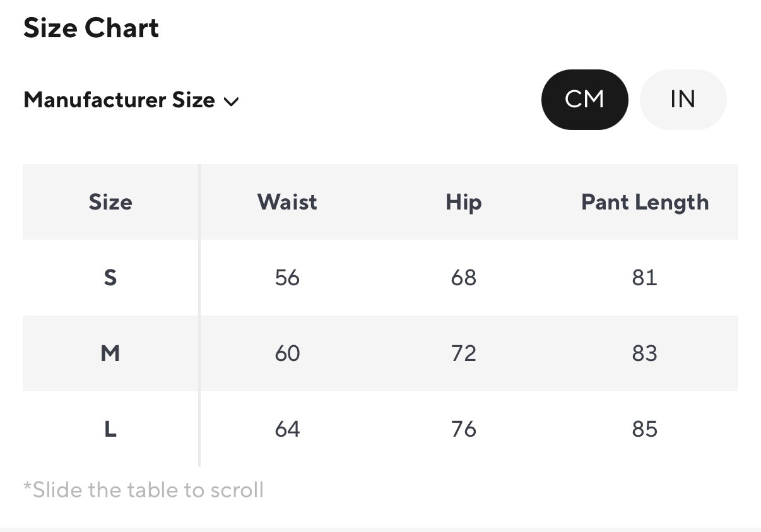Select the S size row label
Screen dimensions: 761x532
pos(110,278)
